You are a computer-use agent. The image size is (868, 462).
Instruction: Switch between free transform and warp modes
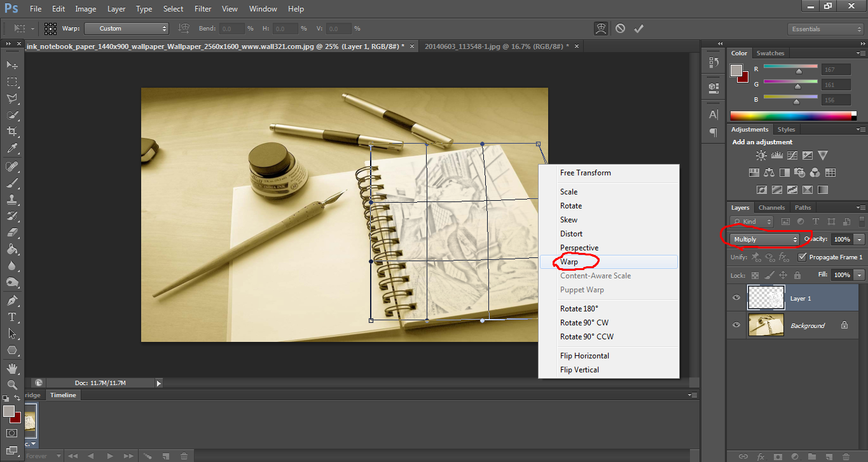tap(600, 29)
